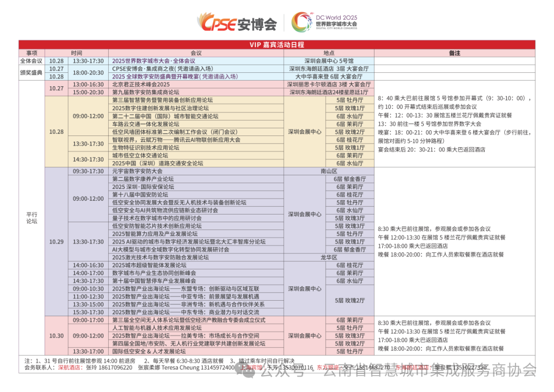Select 深圳东海朗廷酒店 3层 大宴会厅 cell
The height and width of the screenshot is (392, 554).
pos(329,69)
